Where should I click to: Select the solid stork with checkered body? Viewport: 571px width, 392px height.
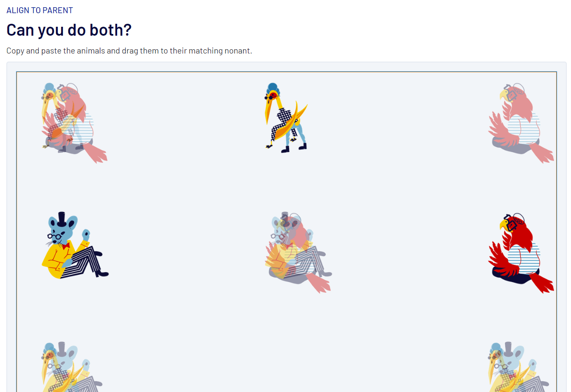(x=286, y=118)
